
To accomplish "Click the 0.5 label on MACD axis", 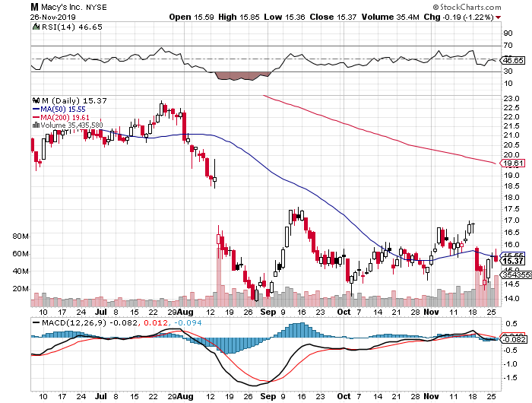I will [513, 324].
